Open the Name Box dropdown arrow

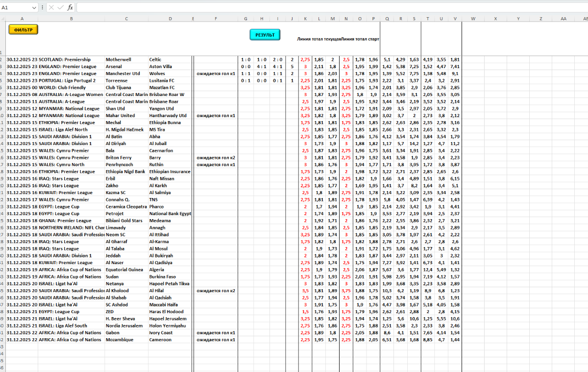(x=34, y=7)
